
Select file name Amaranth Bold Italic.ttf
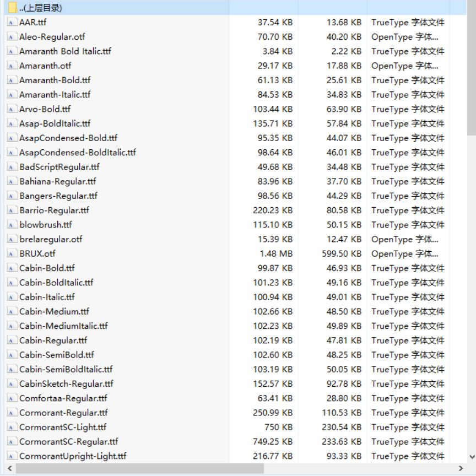65,51
